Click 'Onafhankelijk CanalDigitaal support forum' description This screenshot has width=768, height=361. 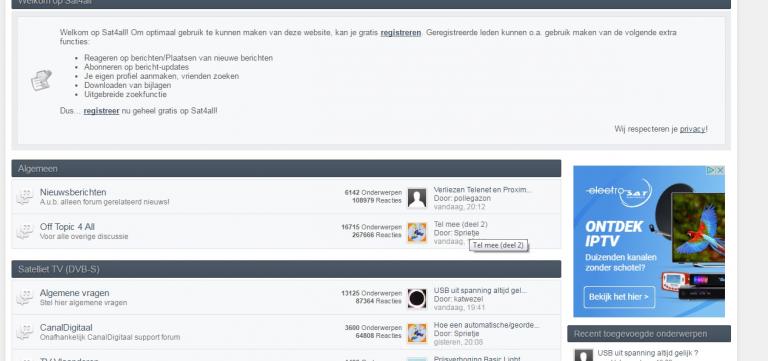pyautogui.click(x=110, y=337)
